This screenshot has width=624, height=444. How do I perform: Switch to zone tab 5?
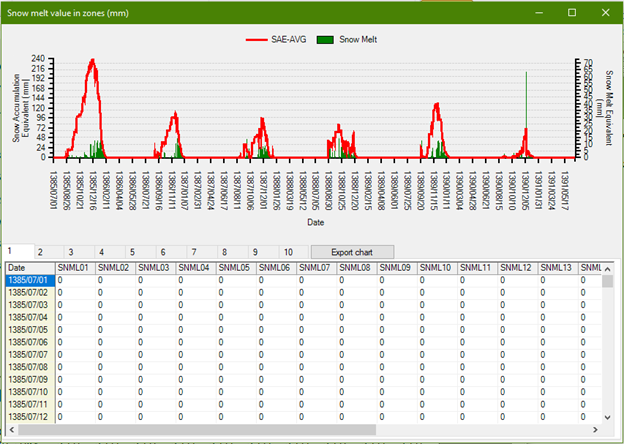[x=132, y=251]
